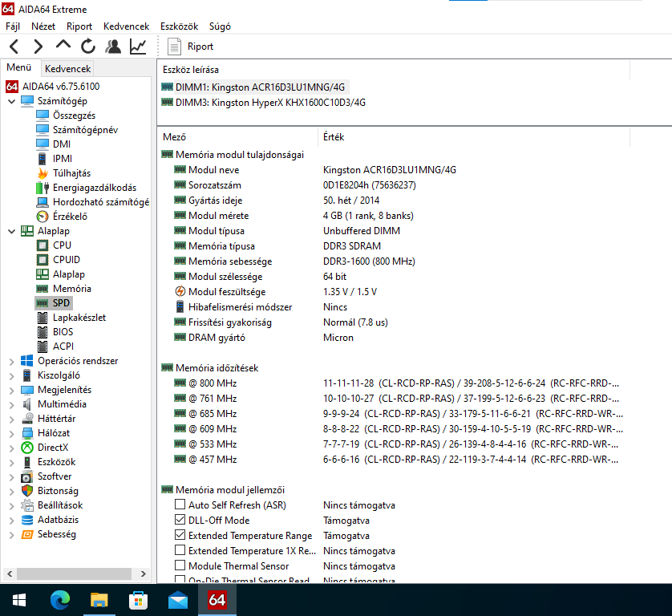The height and width of the screenshot is (616, 672).
Task: Open File Explorer from the taskbar
Action: pyautogui.click(x=99, y=600)
